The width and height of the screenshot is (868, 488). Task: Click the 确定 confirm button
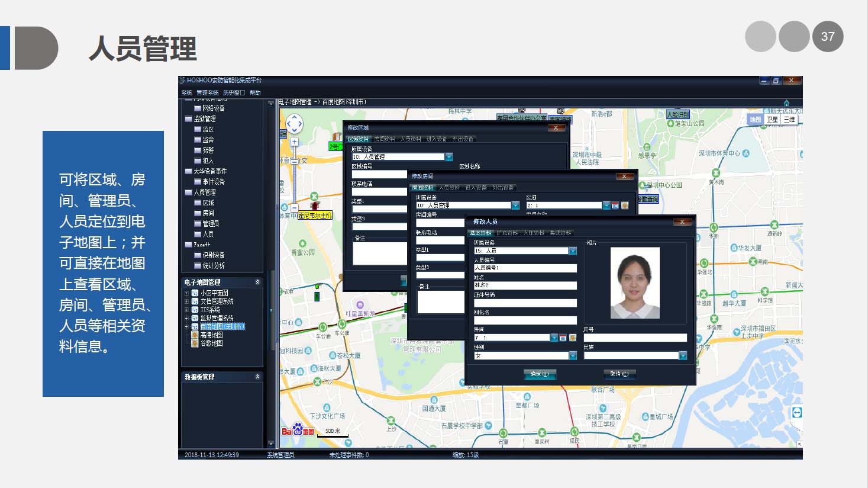(539, 374)
